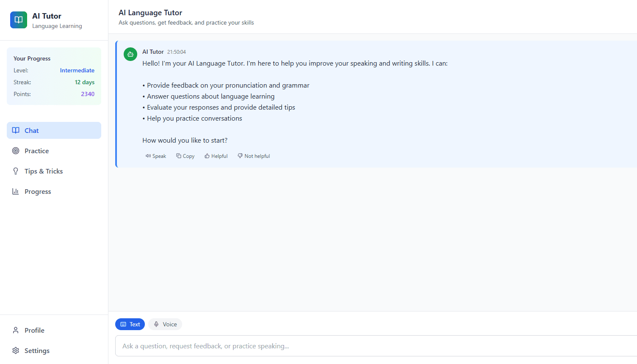Go to the Practice menu item
The width and height of the screenshot is (637, 364).
tap(37, 151)
